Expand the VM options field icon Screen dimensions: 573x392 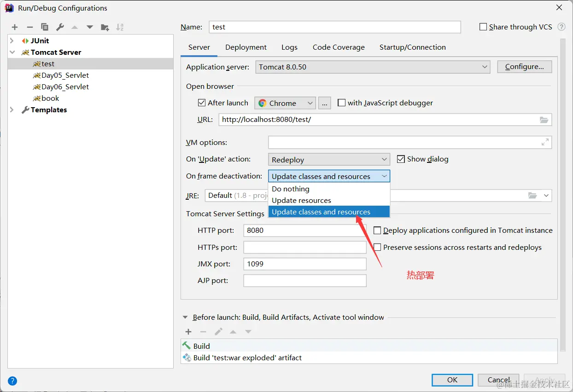(545, 143)
